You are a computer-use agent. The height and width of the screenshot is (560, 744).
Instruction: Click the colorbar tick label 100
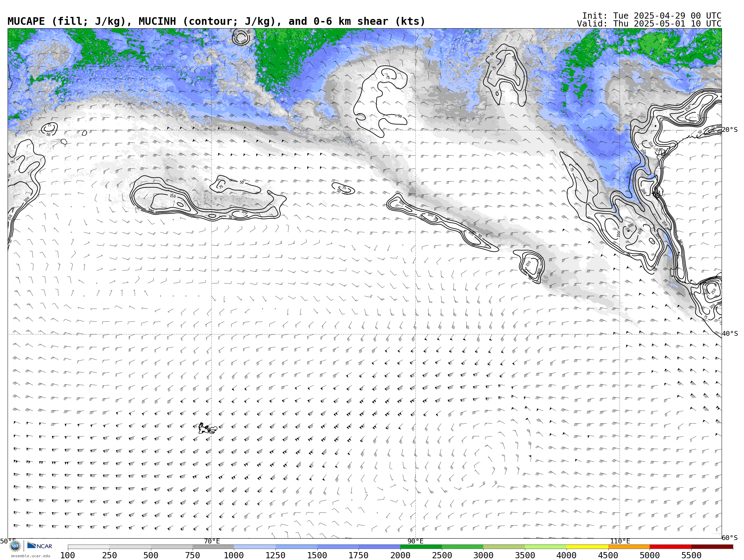(68, 556)
